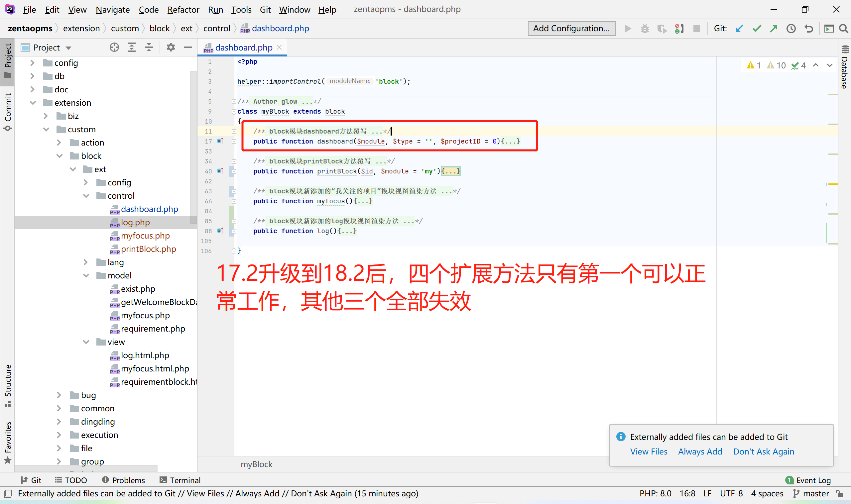This screenshot has height=504, width=851.
Task: Expand the db folder
Action: (32, 76)
